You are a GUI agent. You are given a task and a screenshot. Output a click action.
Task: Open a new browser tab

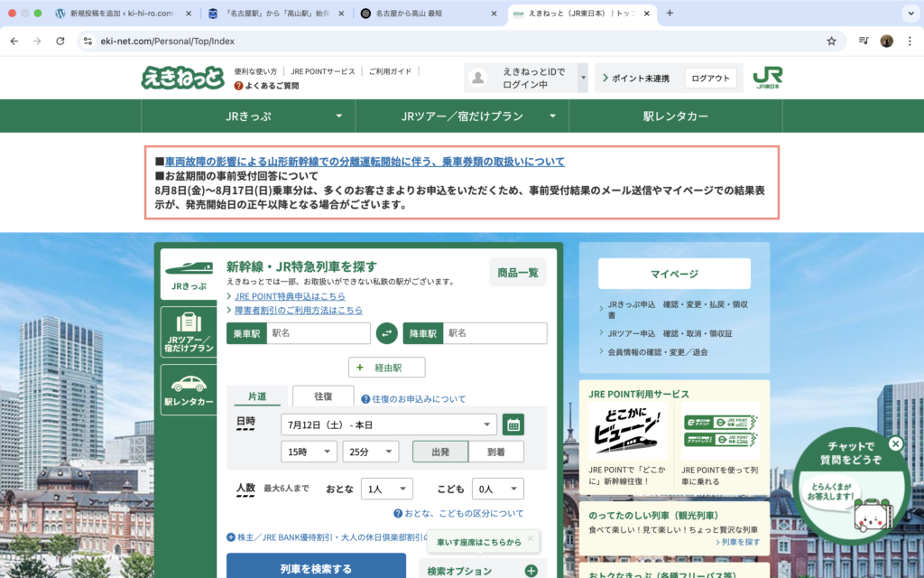tap(670, 13)
